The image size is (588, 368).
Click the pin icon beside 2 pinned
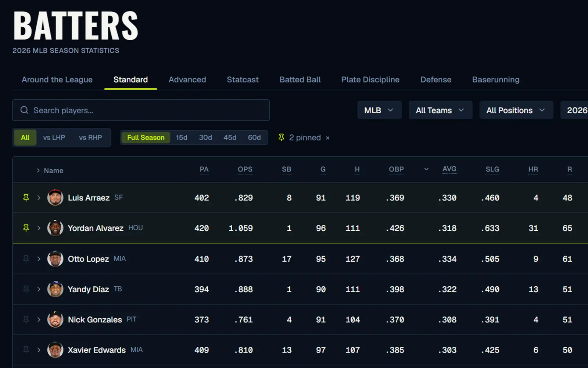click(x=282, y=137)
